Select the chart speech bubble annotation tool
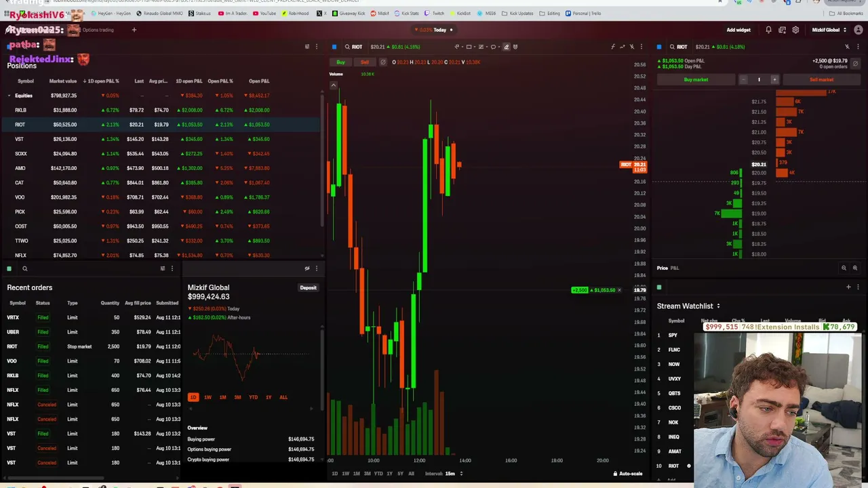868x488 pixels. pyautogui.click(x=493, y=47)
